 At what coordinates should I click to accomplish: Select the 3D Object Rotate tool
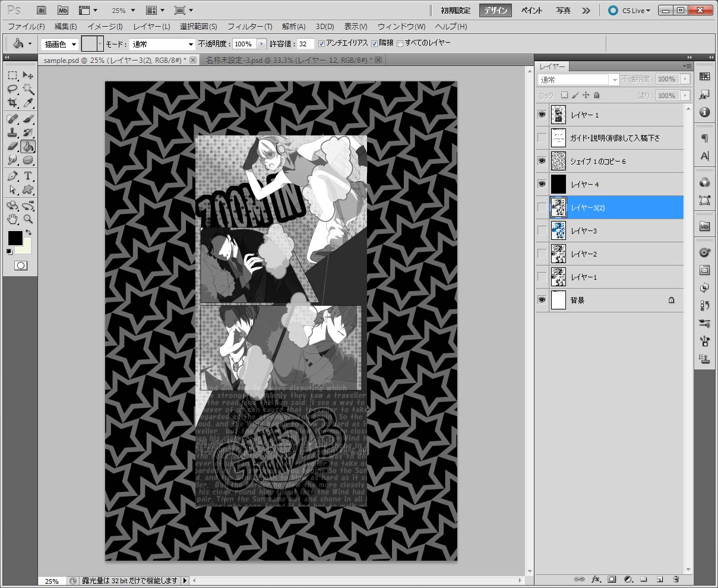coord(12,206)
